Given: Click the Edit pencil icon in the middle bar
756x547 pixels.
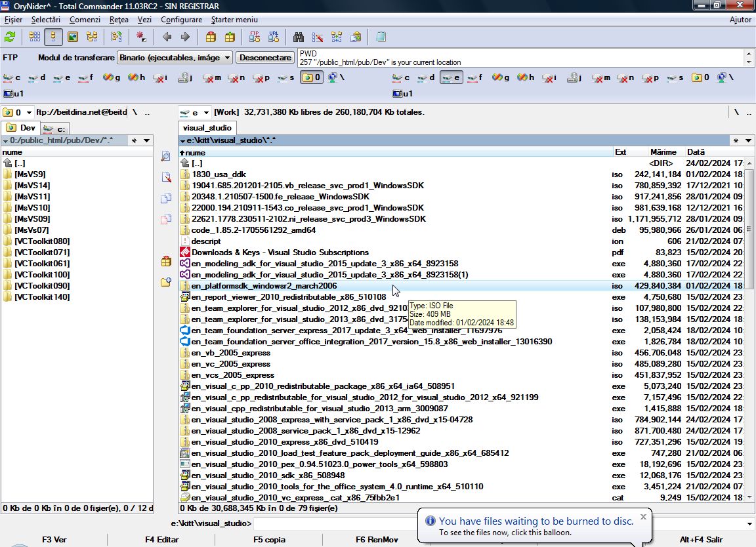Looking at the screenshot, I should [x=166, y=177].
